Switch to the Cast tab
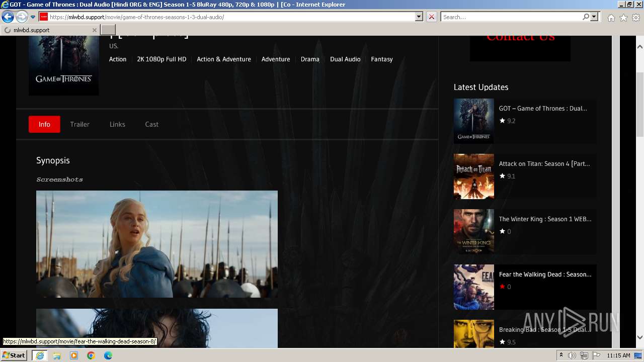 point(152,124)
